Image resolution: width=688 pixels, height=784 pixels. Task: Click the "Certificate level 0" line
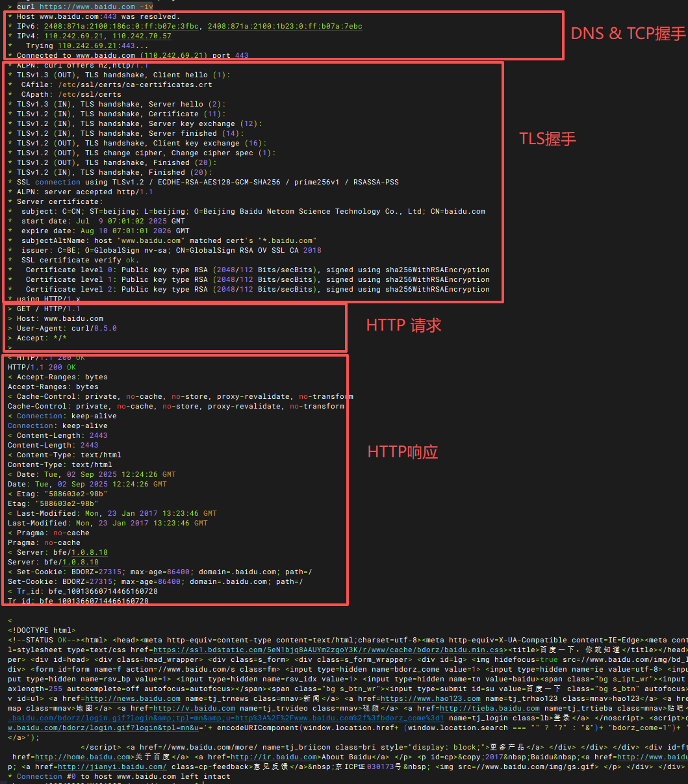[x=249, y=270]
